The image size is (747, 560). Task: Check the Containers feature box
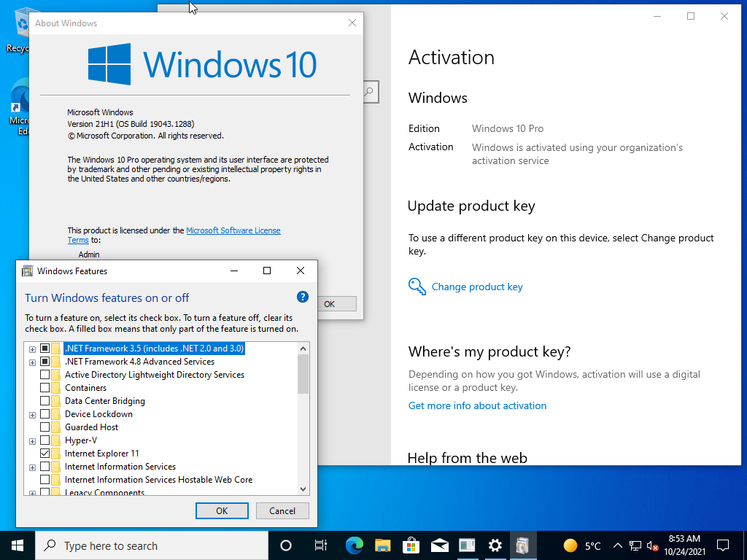(x=44, y=388)
